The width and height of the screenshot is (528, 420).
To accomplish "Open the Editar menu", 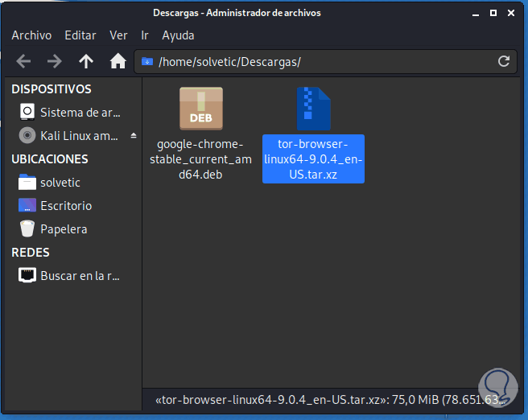I will pyautogui.click(x=80, y=35).
